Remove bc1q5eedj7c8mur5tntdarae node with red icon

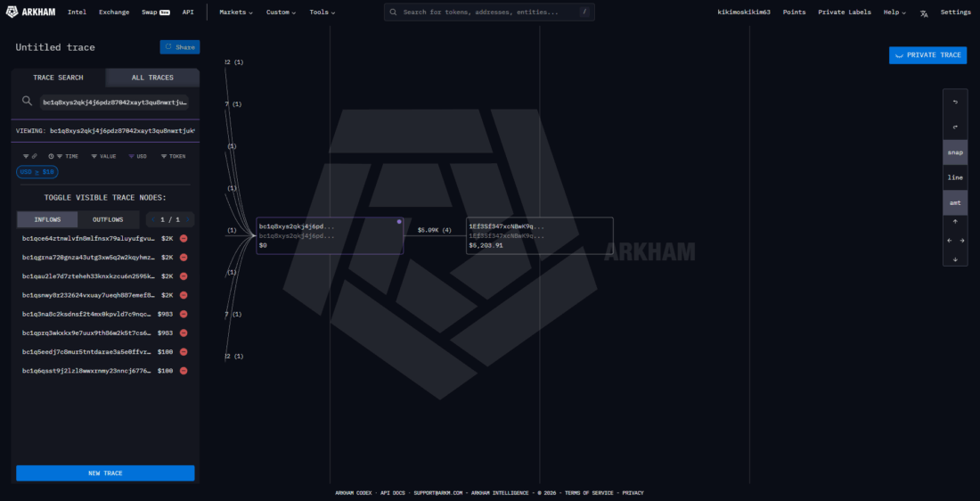(184, 351)
